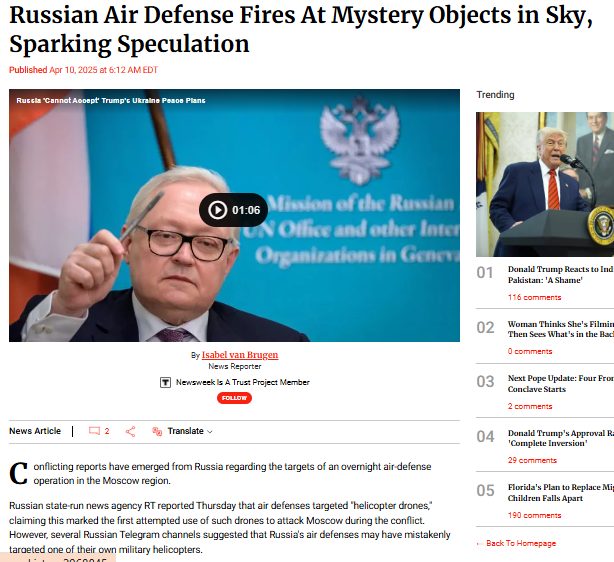View 190 comments on Florida story
614x562 pixels.
click(x=534, y=515)
